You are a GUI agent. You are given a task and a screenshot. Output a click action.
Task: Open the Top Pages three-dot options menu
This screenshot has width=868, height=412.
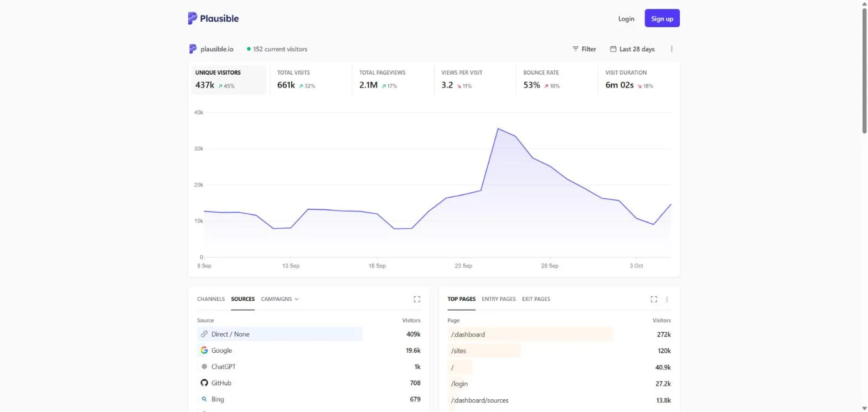667,299
